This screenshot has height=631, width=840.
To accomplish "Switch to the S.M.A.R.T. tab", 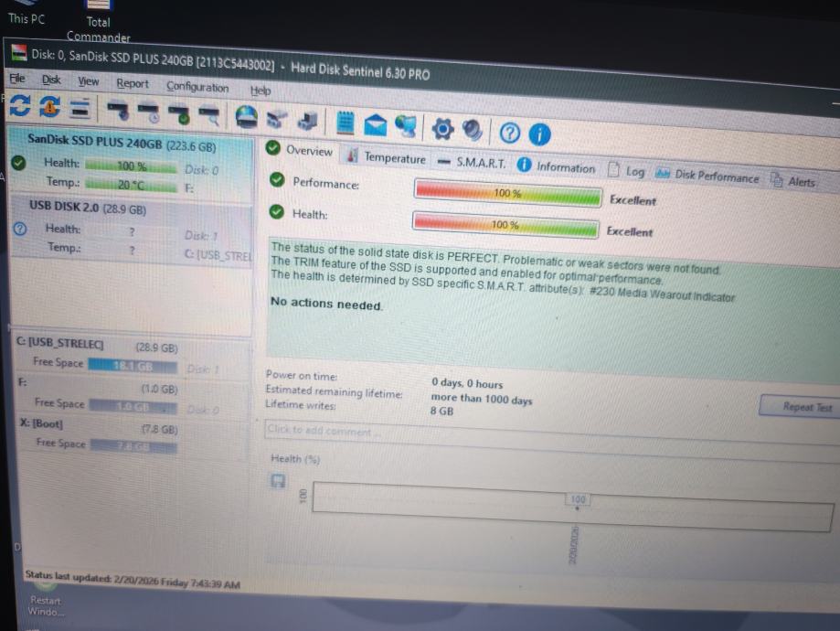I will (x=472, y=163).
